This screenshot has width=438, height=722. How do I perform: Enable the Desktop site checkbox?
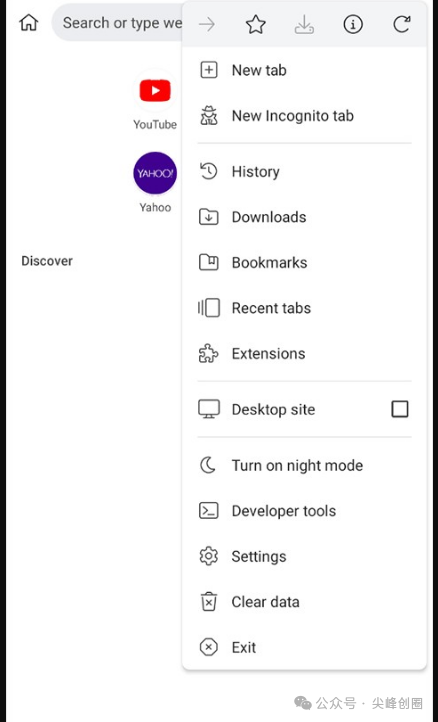click(399, 409)
